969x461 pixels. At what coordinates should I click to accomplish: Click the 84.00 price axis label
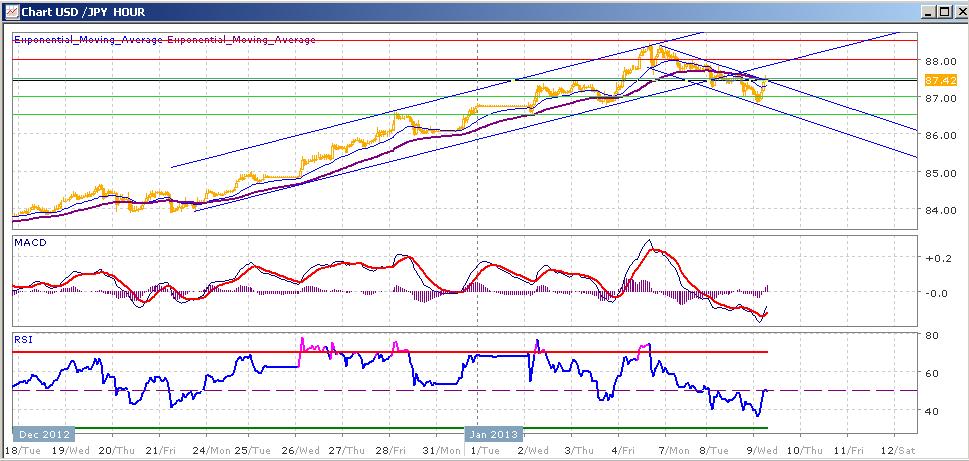(942, 209)
